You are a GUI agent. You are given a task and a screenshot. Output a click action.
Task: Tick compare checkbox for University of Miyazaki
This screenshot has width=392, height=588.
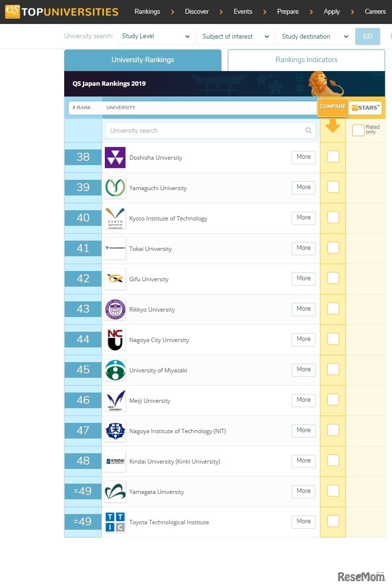[x=333, y=369]
